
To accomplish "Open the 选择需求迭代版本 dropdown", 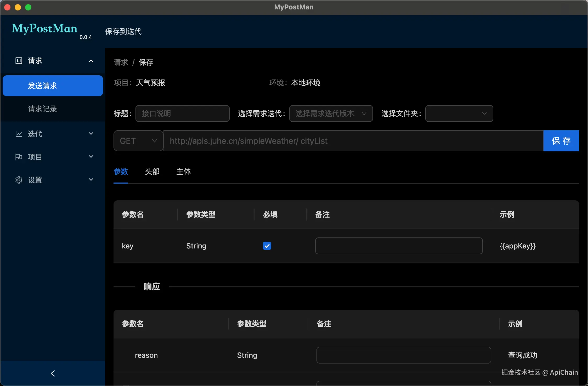I will [331, 113].
